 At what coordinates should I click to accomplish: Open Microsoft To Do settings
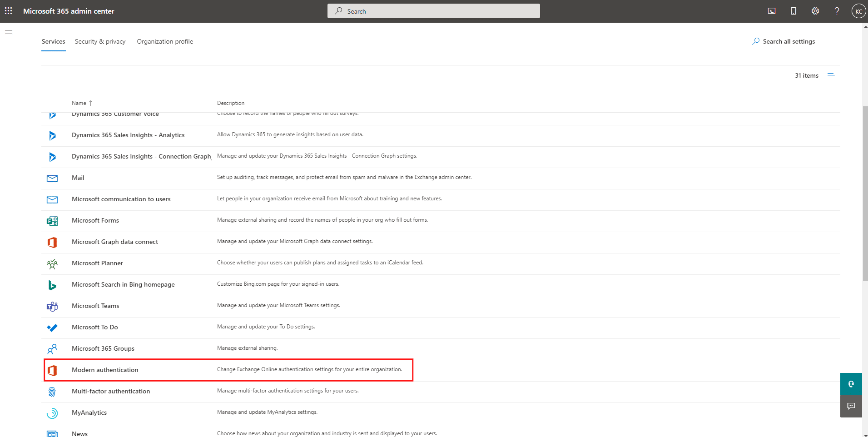pos(95,327)
